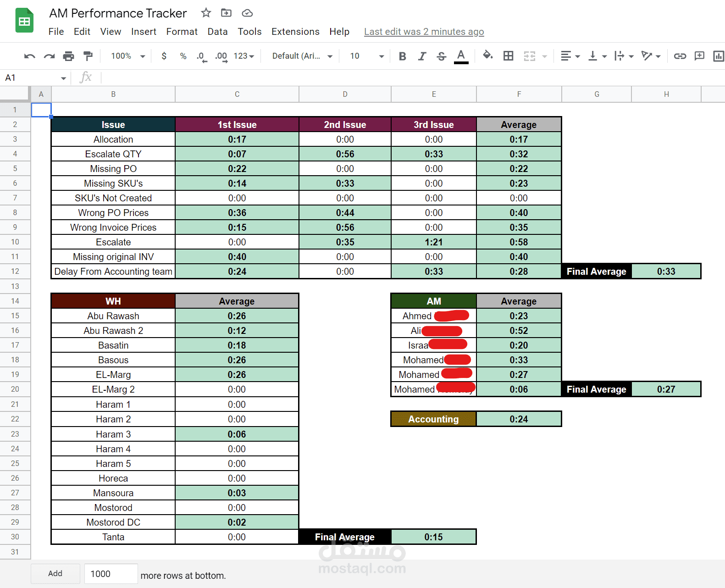This screenshot has width=725, height=588.
Task: Open vertical align dropdown
Action: [597, 56]
